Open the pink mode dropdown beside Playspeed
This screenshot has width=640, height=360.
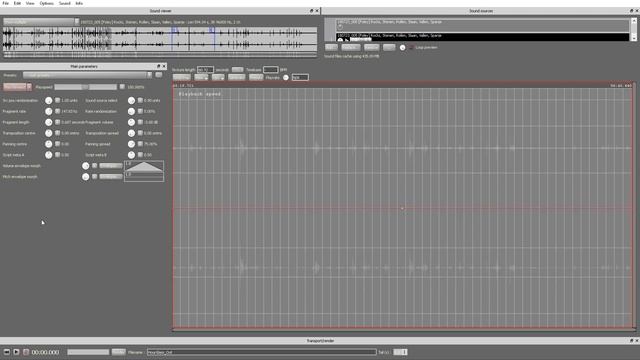pyautogui.click(x=17, y=87)
